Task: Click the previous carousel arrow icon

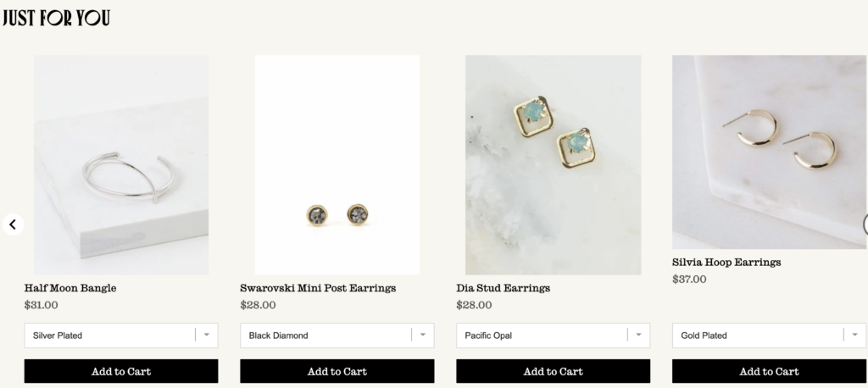Action: pos(13,224)
